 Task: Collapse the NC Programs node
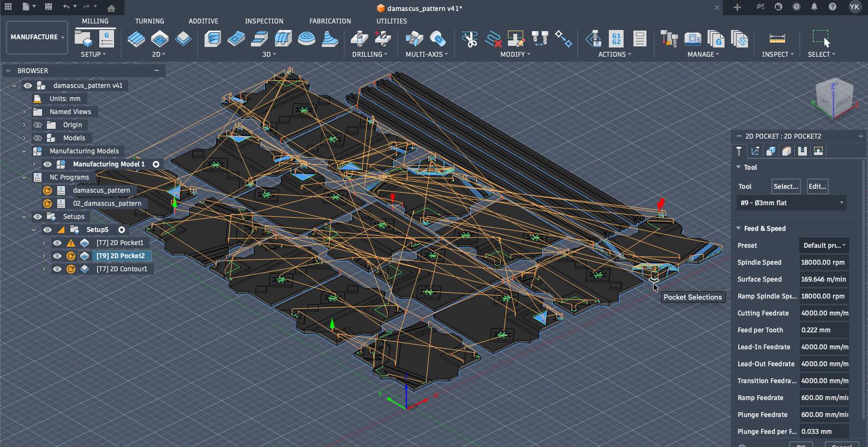coord(24,177)
